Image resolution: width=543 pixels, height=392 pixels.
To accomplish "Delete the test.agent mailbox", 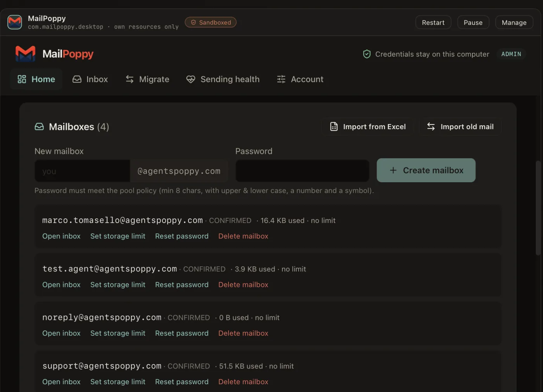I will 243,285.
